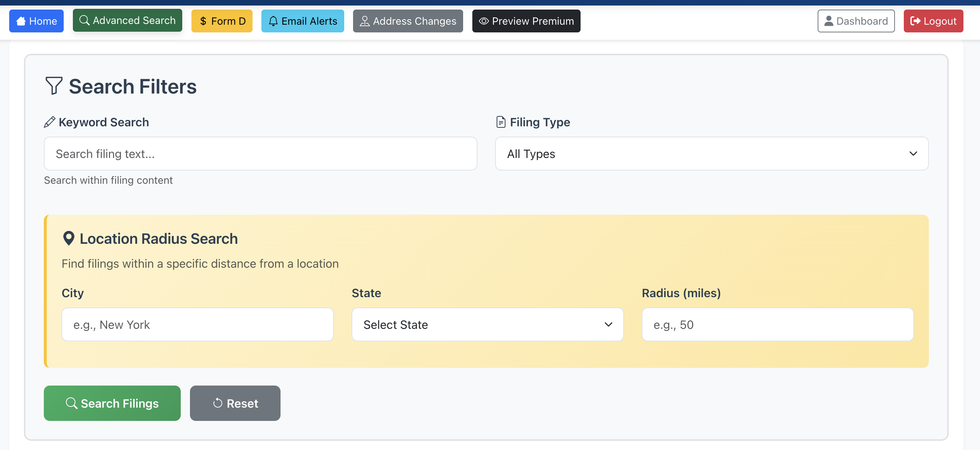Click the Radius miles input box
980x450 pixels.
pos(777,324)
